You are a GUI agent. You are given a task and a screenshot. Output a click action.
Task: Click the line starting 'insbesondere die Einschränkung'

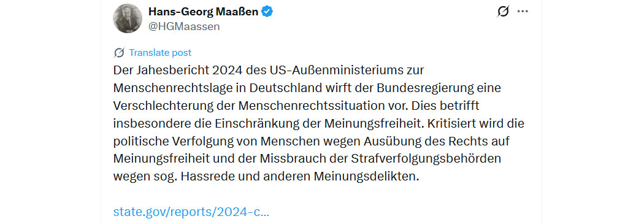319,124
